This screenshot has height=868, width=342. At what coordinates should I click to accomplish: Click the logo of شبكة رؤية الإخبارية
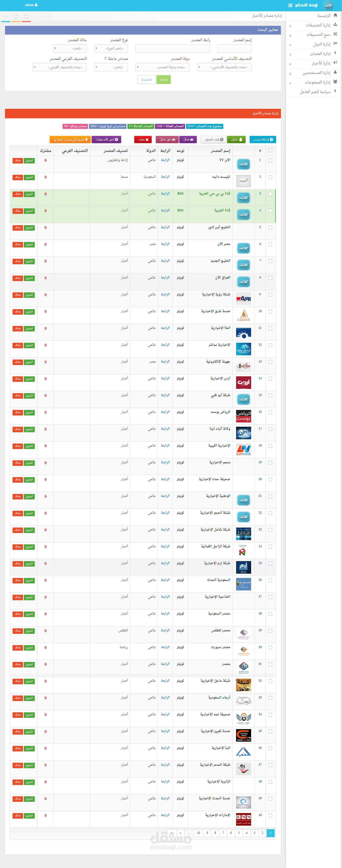(243, 299)
